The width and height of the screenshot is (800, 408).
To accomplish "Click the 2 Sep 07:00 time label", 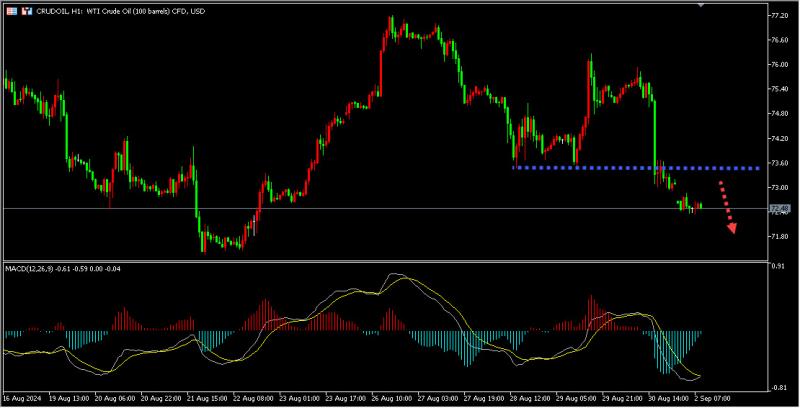I will (710, 398).
